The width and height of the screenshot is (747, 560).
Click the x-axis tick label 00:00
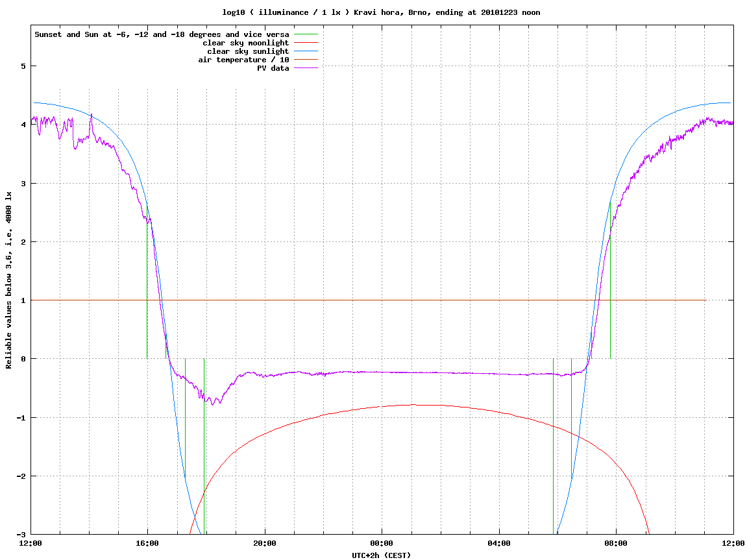click(x=382, y=543)
